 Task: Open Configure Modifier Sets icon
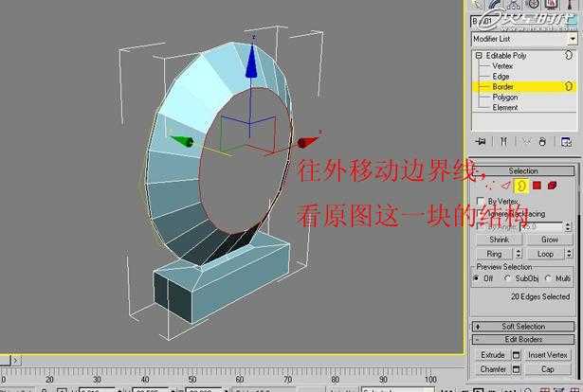click(x=566, y=142)
